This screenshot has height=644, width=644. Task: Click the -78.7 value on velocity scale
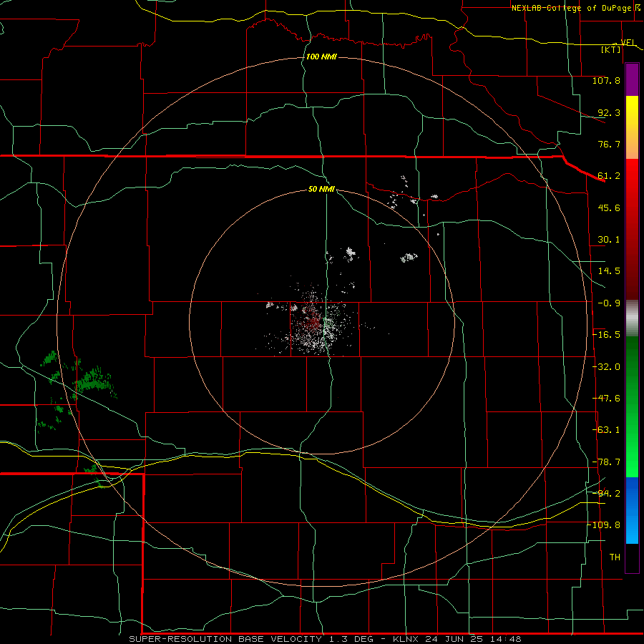607,462
